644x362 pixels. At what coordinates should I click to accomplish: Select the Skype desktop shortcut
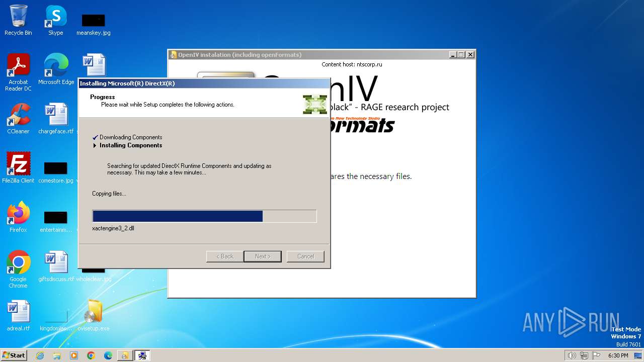56,20
